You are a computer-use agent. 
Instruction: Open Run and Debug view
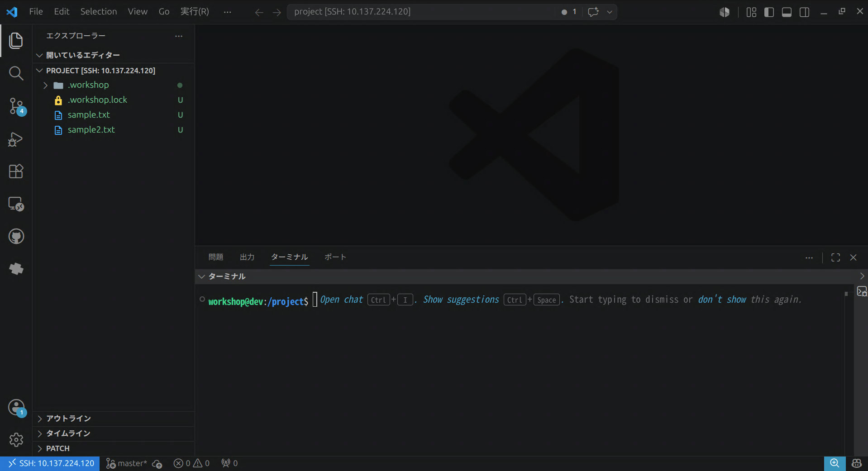point(16,139)
